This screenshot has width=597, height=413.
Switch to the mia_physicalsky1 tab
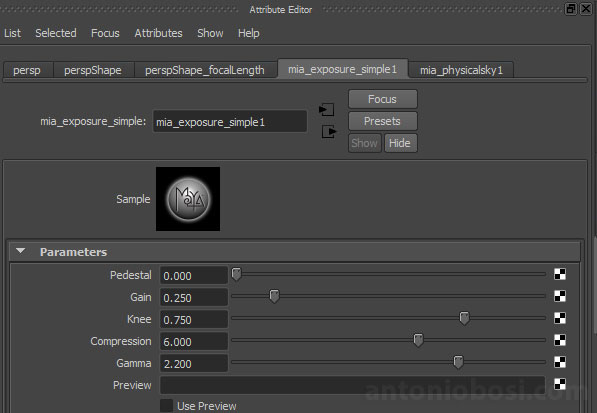[x=461, y=70]
